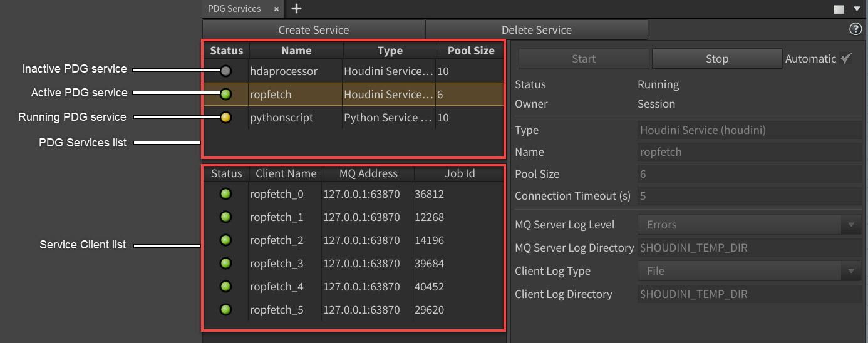Click the MQ address of ropfetch_0

(x=361, y=194)
